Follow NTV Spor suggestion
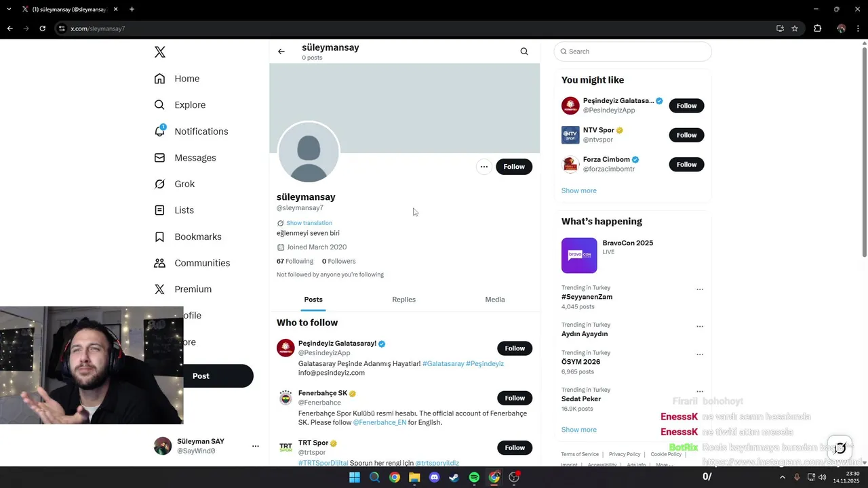 [686, 135]
